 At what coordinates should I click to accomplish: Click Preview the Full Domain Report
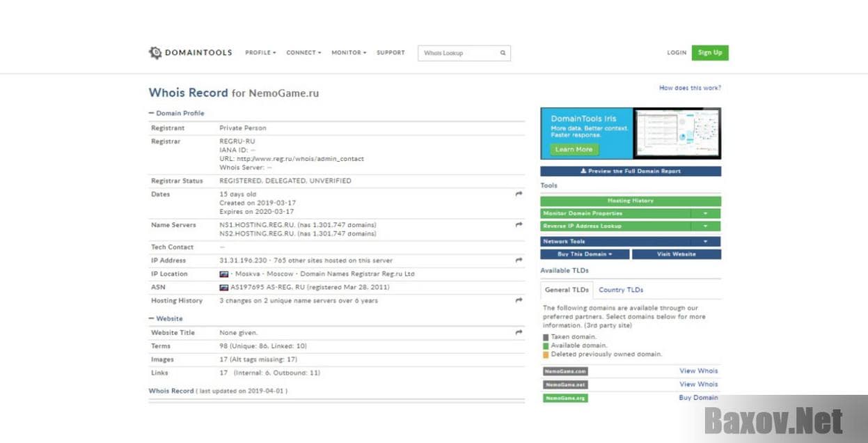(x=631, y=171)
